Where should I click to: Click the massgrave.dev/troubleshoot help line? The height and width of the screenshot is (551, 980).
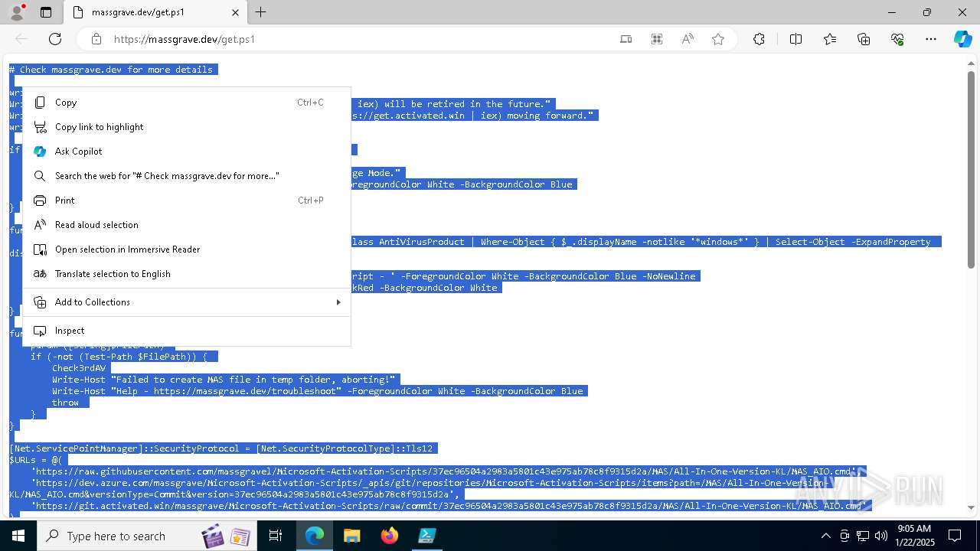(x=318, y=391)
